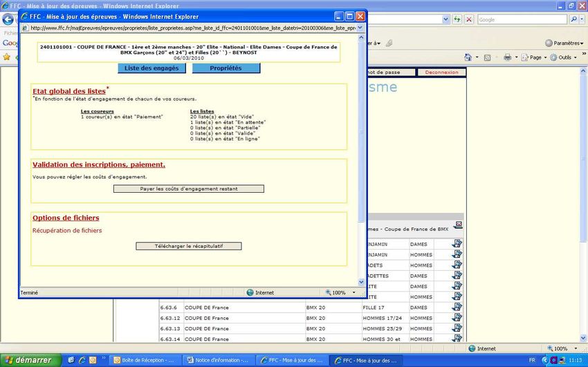Click Télécharger le récapitulatif button
The width and height of the screenshot is (588, 367).
pos(189,246)
